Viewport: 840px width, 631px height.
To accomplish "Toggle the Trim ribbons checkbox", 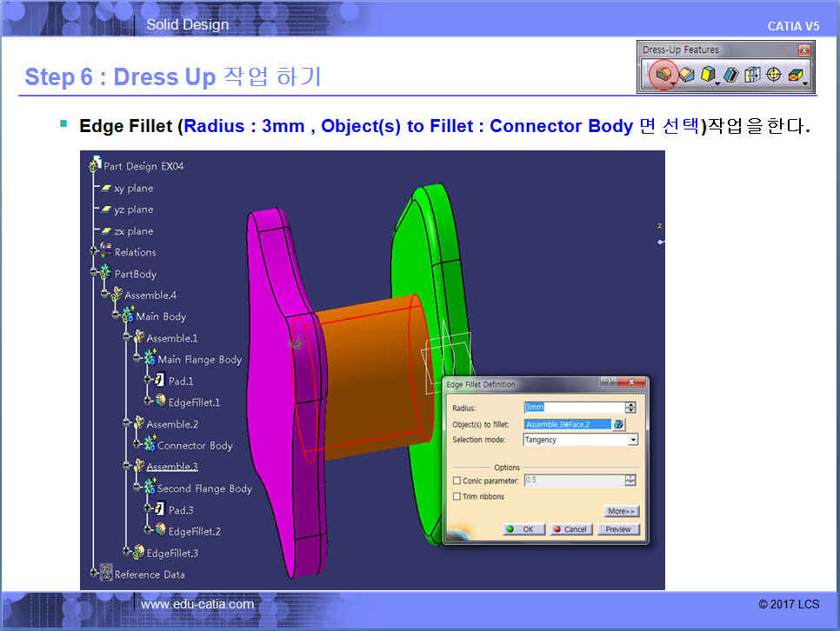I will 457,496.
